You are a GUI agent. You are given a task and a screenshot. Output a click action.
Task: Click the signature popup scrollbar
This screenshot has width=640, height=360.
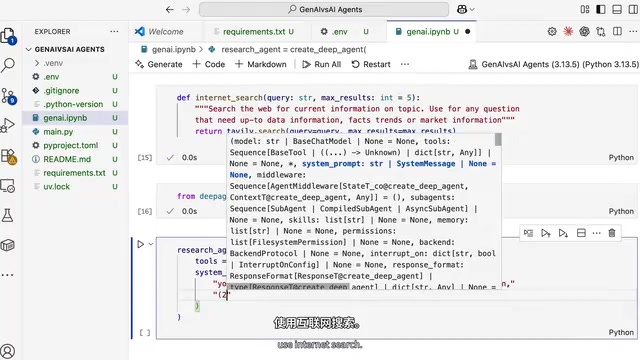coord(498,140)
